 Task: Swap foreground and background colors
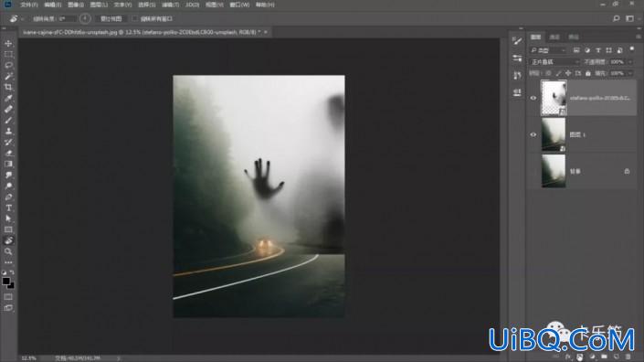point(12,272)
